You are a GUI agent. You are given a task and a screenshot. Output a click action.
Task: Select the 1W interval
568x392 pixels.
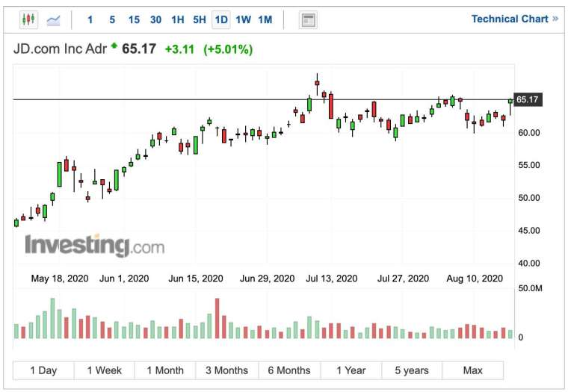(x=243, y=19)
